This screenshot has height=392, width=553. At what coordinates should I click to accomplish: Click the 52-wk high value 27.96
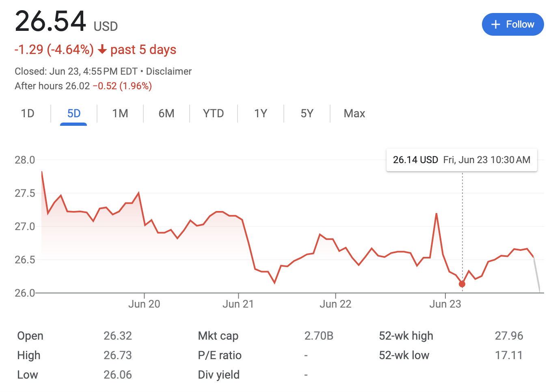tap(510, 336)
